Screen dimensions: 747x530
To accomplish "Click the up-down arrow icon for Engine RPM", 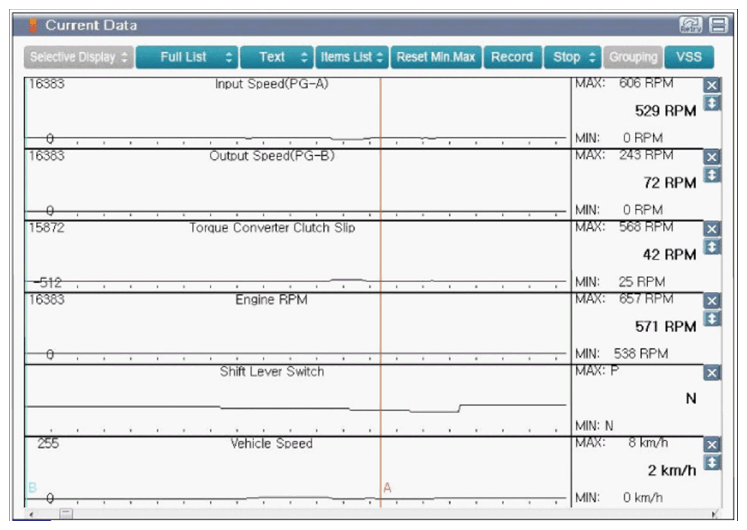I will pos(712,319).
